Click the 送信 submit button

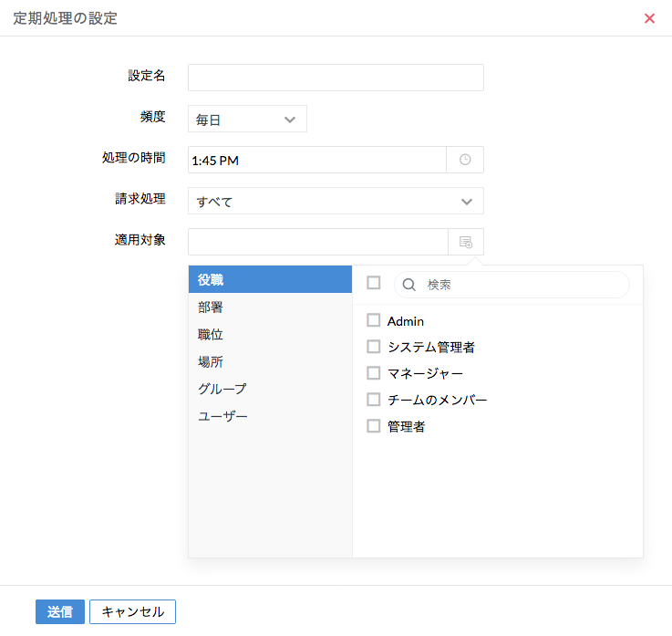(x=60, y=611)
